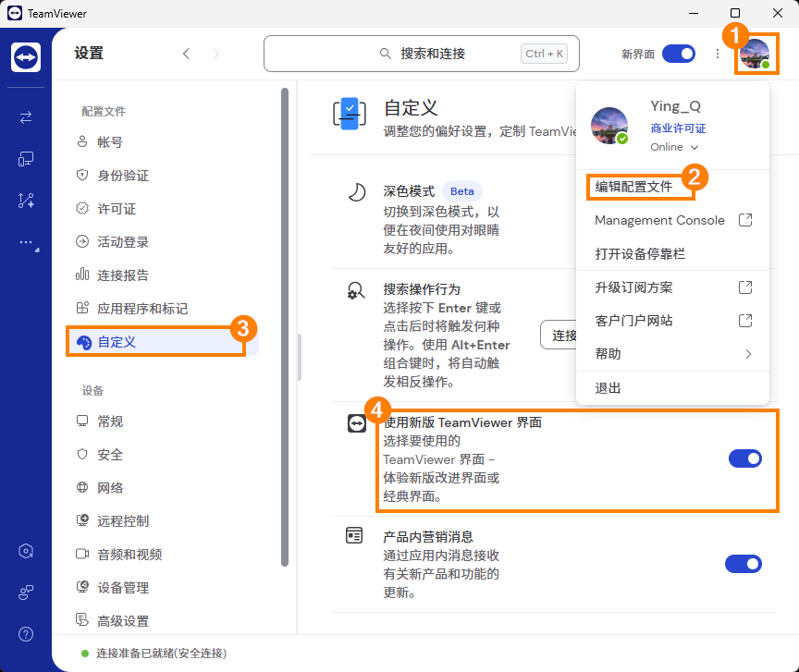Image resolution: width=799 pixels, height=672 pixels.
Task: Open the help question mark icon
Action: tap(26, 634)
